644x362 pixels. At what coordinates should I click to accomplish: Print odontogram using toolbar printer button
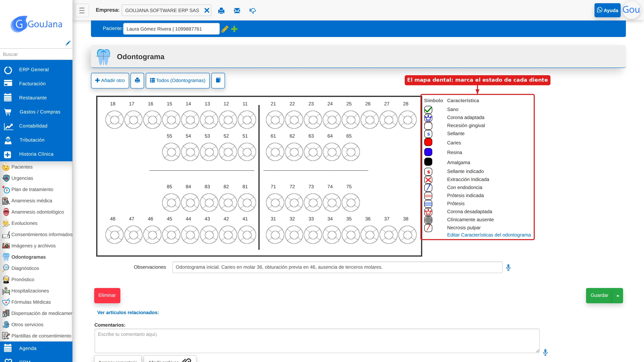click(137, 80)
